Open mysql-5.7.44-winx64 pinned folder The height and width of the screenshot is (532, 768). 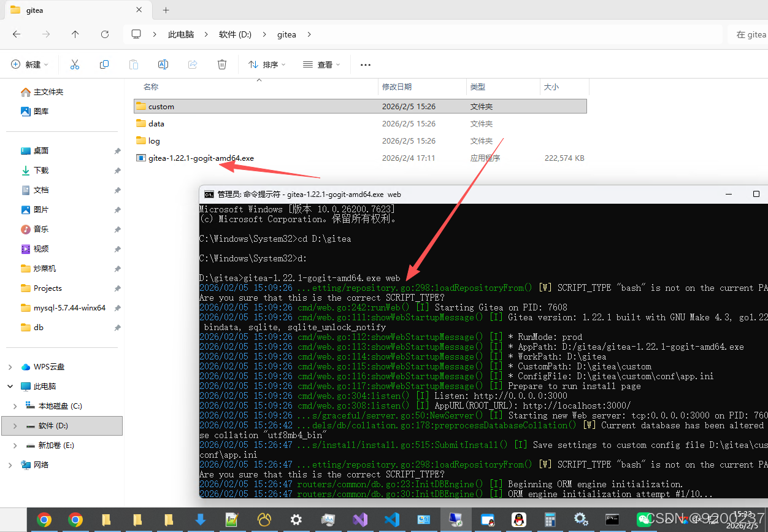(69, 307)
